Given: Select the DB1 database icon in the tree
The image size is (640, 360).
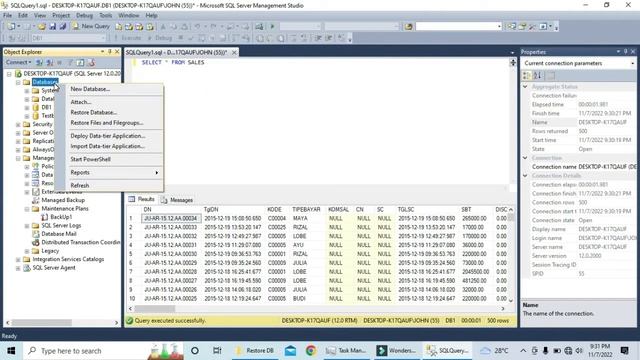Looking at the screenshot, I should point(36,107).
